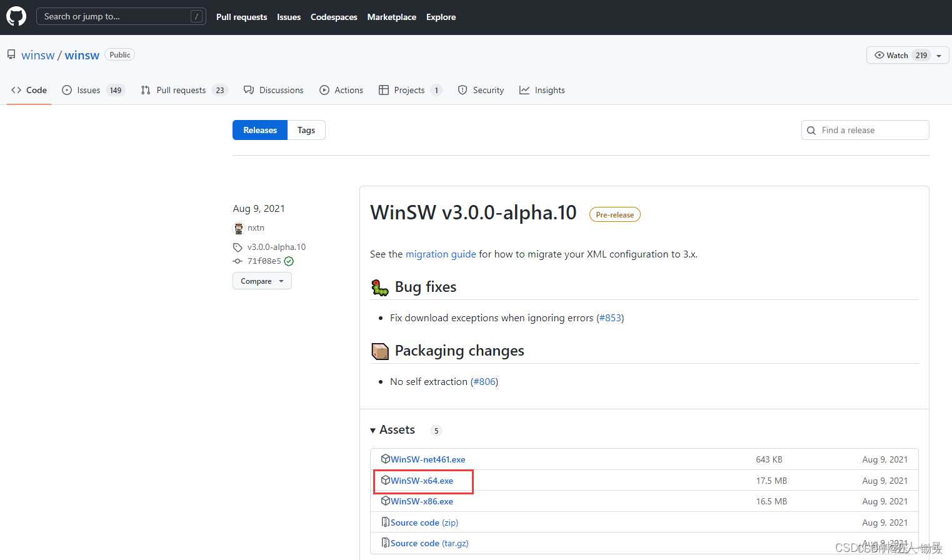Screen dimensions: 952x560
Task: Download Source code (tar.gz)
Action: [429, 543]
